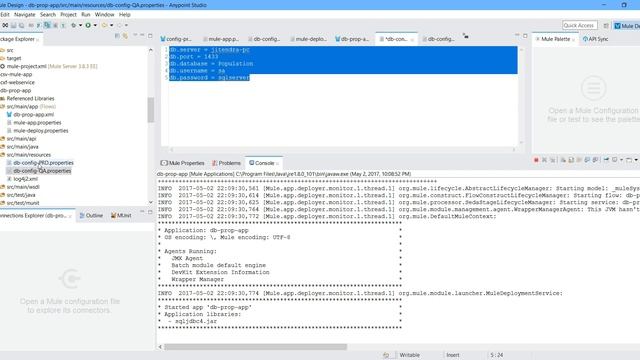Screen dimensions: 640x360
Task: Open the Project menu
Action: click(68, 15)
